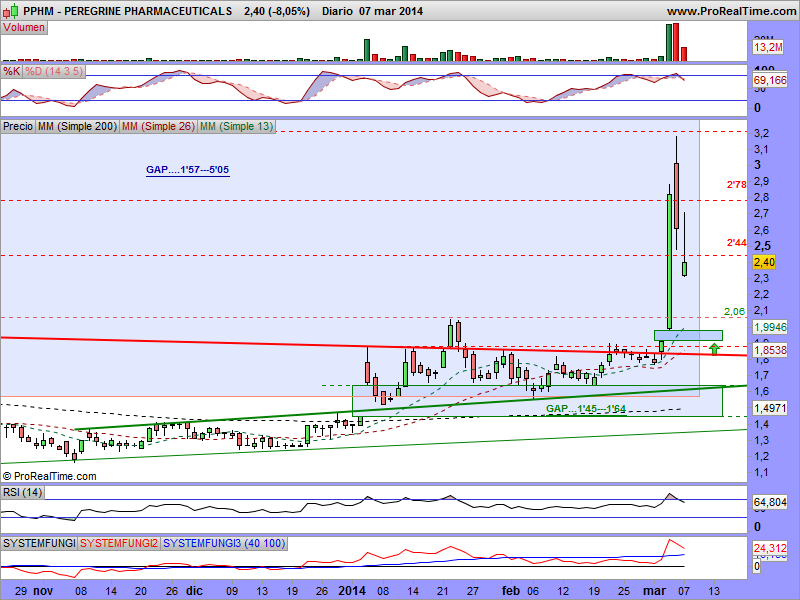Viewport: 800px width, 600px height.
Task: Click the 24,312 SYSTEMFUNGI value tag
Action: [x=770, y=548]
